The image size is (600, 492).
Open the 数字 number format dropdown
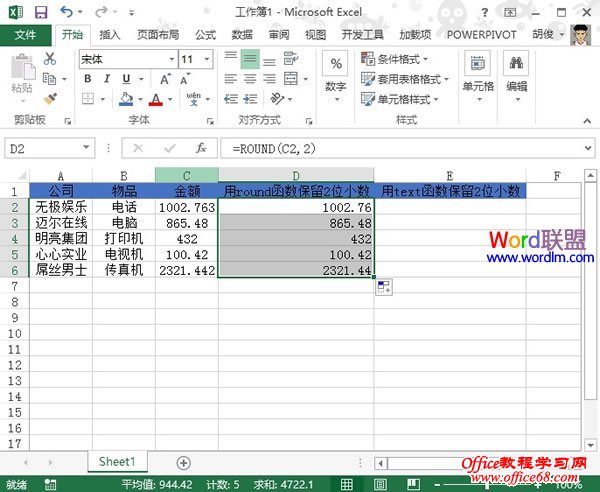[x=336, y=77]
